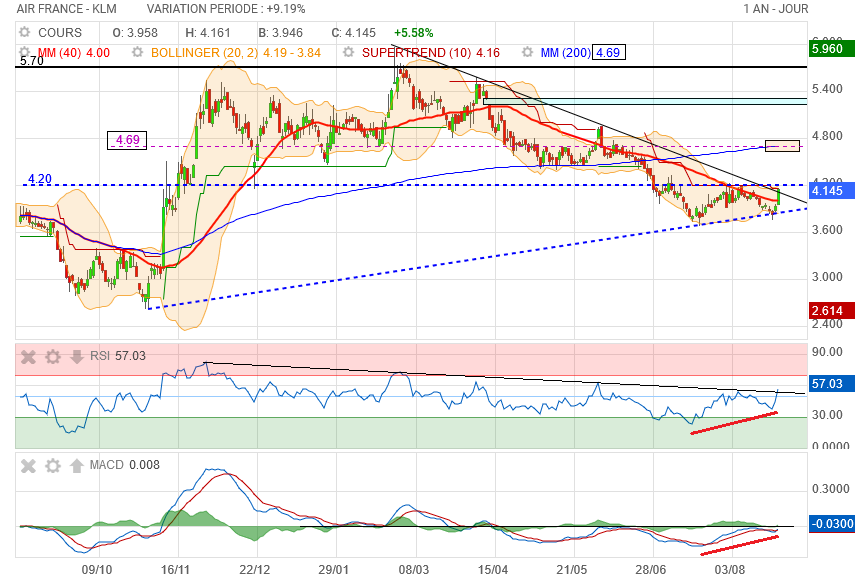This screenshot has height=580, width=855.
Task: Click the 5.70 resistance level label
Action: [x=32, y=61]
